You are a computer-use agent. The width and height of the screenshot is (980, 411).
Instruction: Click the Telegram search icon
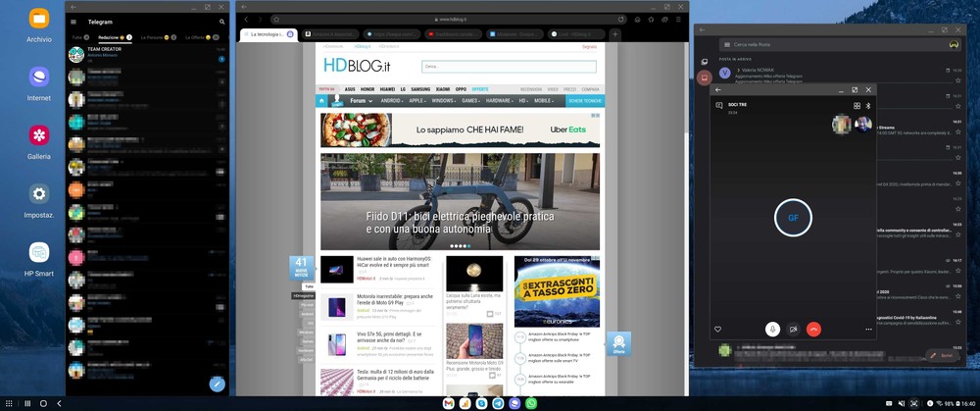(x=221, y=22)
